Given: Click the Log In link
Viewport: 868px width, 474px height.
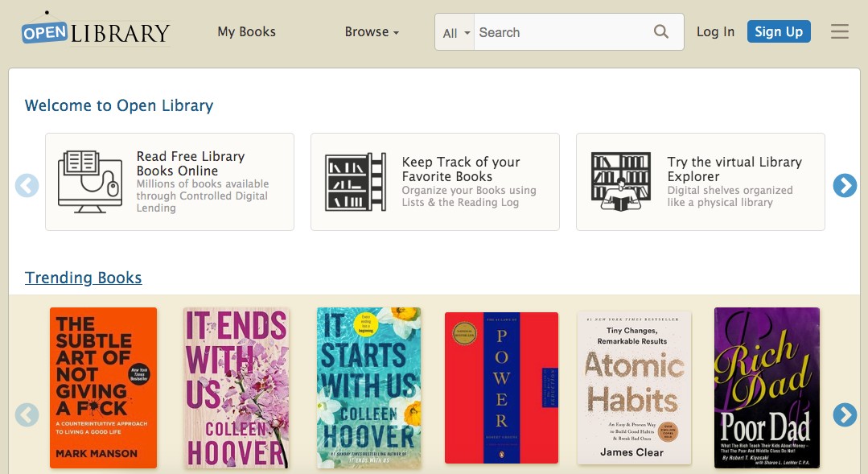Looking at the screenshot, I should 715,31.
